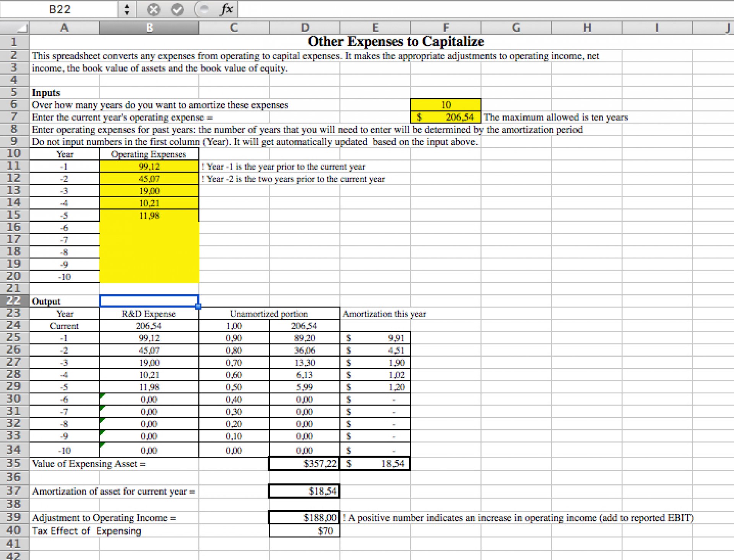Click the 'Unamortized portion' heading
This screenshot has height=560, width=734.
[269, 313]
